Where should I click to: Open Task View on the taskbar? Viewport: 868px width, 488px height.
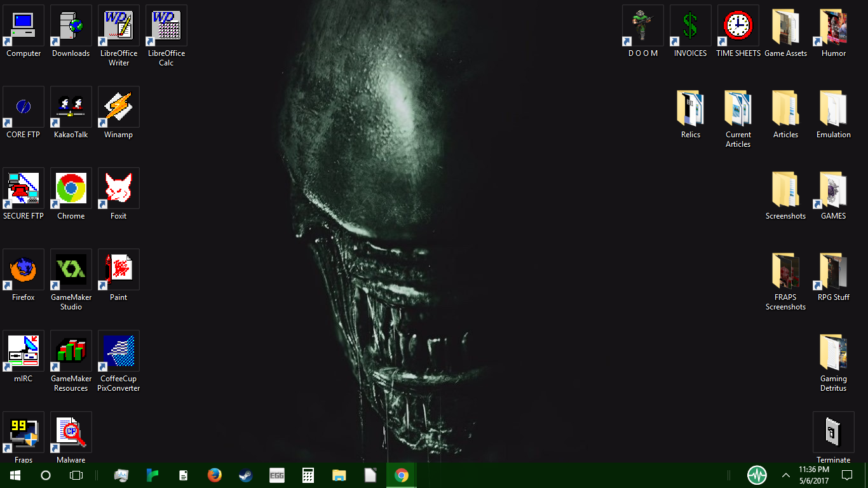coord(76,475)
